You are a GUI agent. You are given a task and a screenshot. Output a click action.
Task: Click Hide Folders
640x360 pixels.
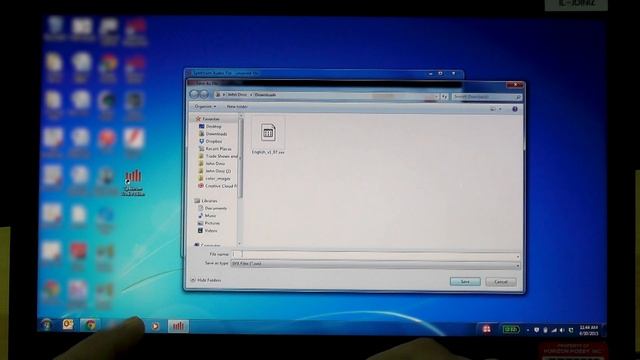pyautogui.click(x=206, y=280)
